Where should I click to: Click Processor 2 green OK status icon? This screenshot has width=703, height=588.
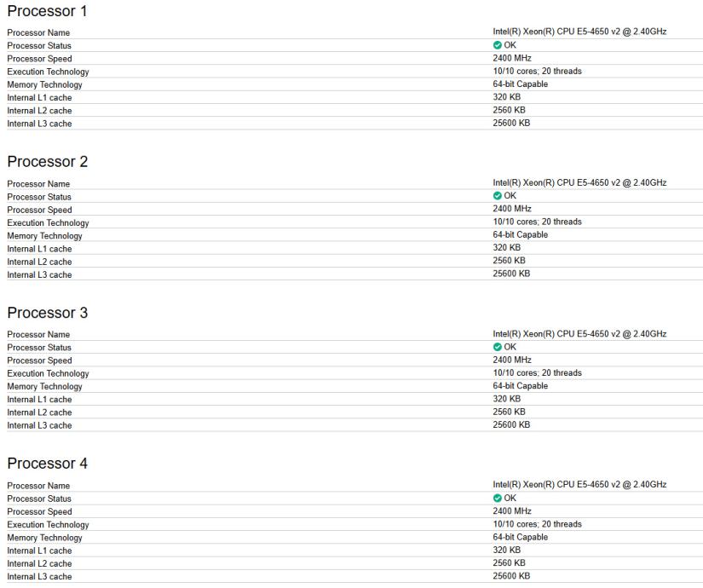(498, 196)
